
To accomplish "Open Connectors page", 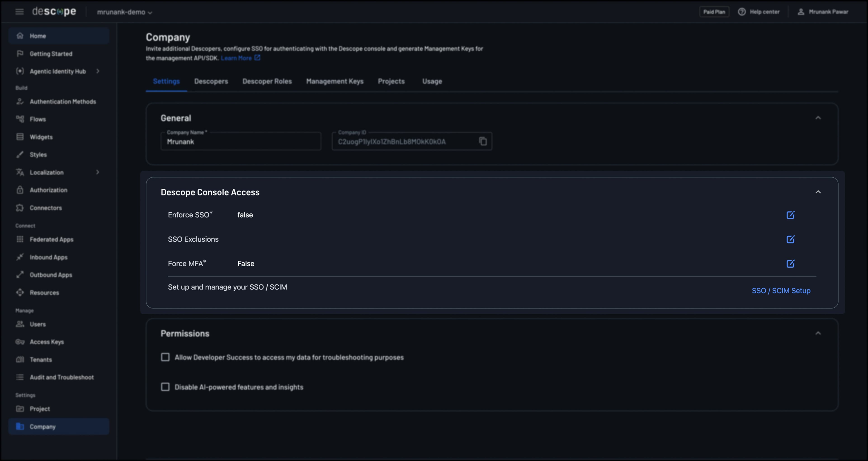I will coord(59,208).
